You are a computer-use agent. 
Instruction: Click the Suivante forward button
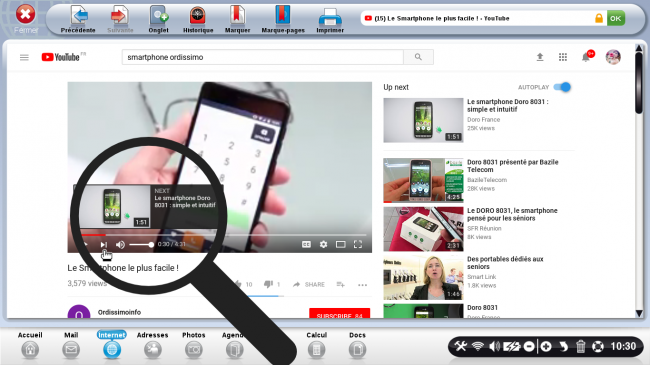point(120,19)
